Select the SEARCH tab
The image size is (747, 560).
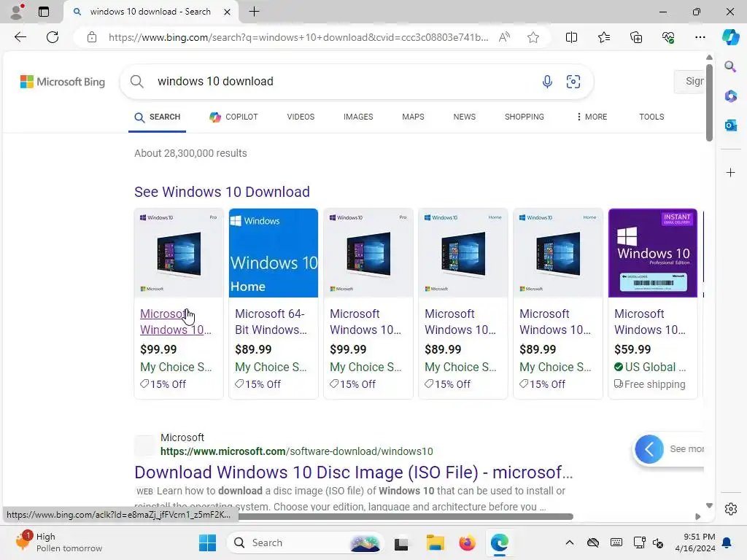(x=158, y=117)
